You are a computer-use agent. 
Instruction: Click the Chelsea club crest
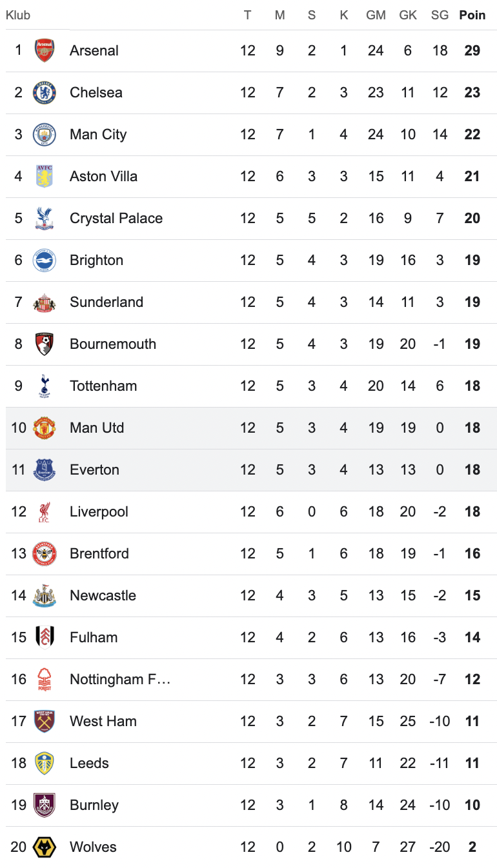click(45, 92)
